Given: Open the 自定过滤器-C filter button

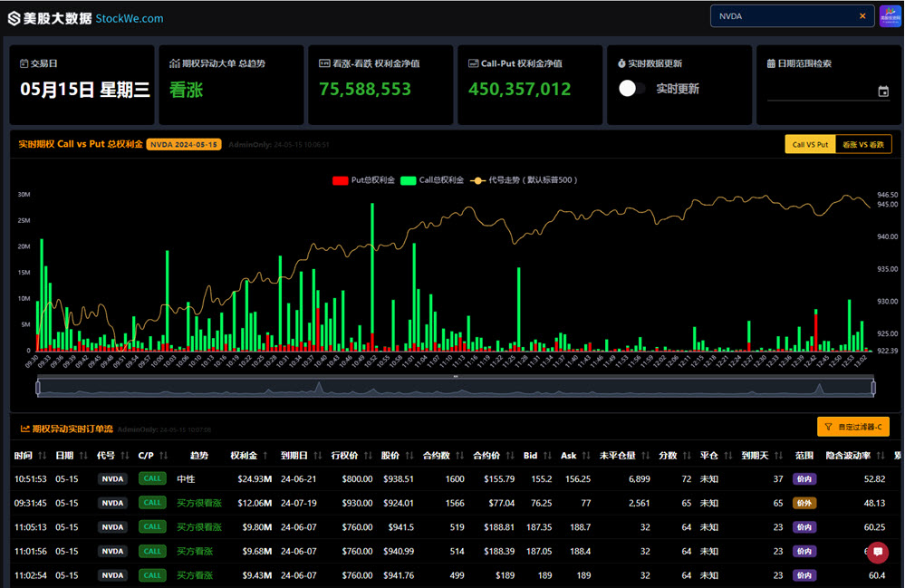Looking at the screenshot, I should (853, 427).
